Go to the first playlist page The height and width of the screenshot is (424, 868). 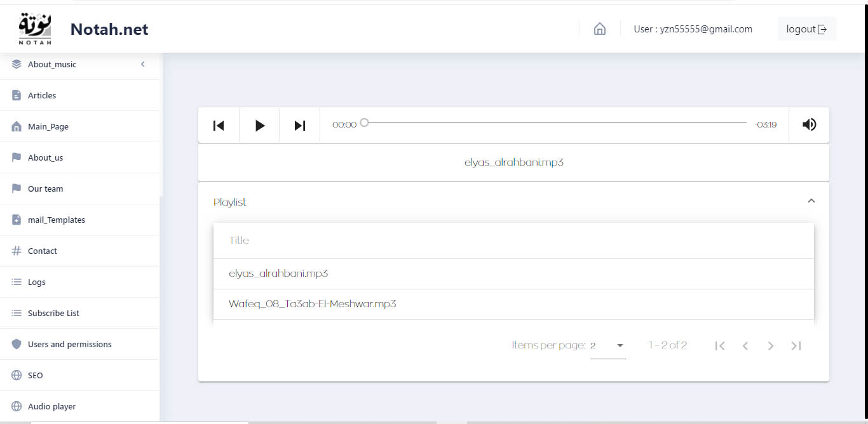point(720,346)
